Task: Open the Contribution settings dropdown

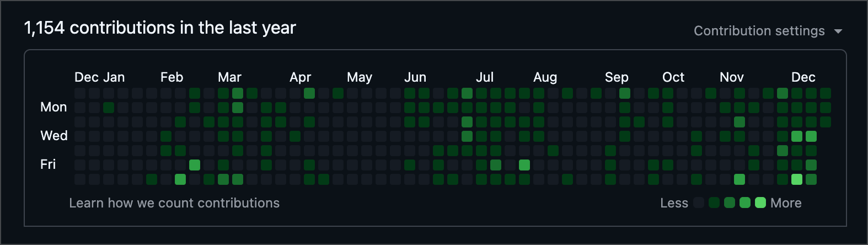Action: pyautogui.click(x=768, y=31)
